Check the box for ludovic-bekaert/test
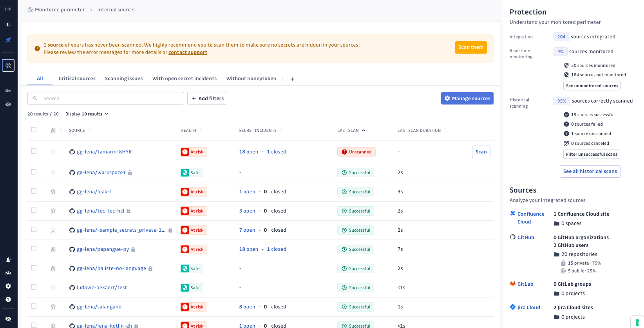The width and height of the screenshot is (644, 328). coord(34,287)
